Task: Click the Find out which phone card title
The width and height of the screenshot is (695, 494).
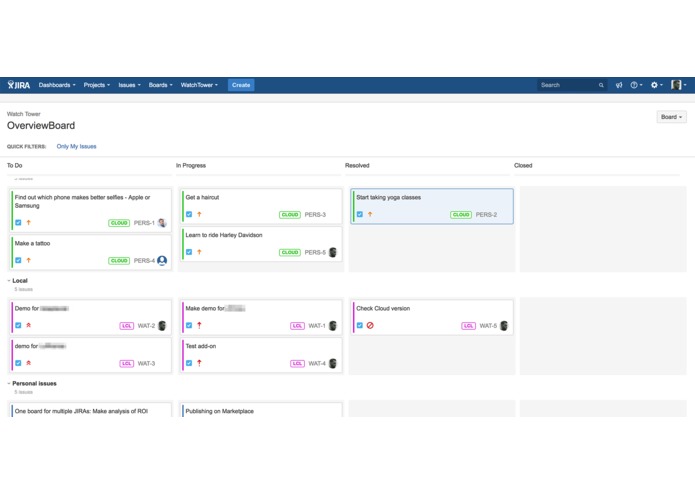Action: point(82,202)
